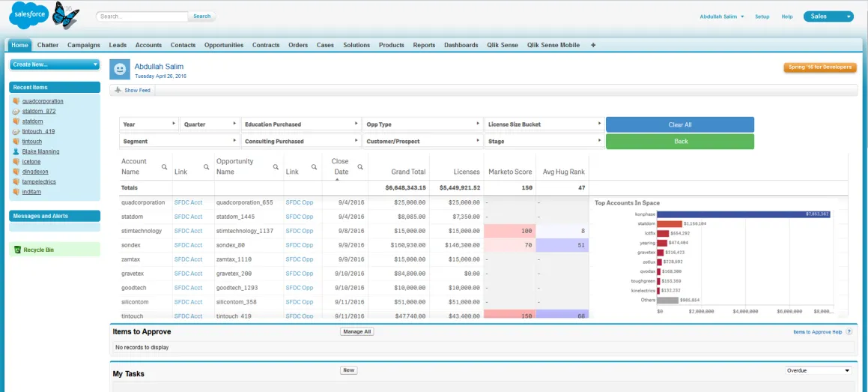Click the Avg Hug Rank cell showing 51
Viewport: 868px width, 392px height.
[562, 245]
